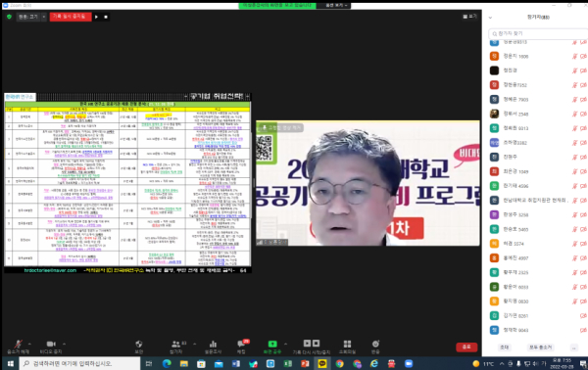Open Excel from taskbar
588x370 pixels.
pos(287,363)
